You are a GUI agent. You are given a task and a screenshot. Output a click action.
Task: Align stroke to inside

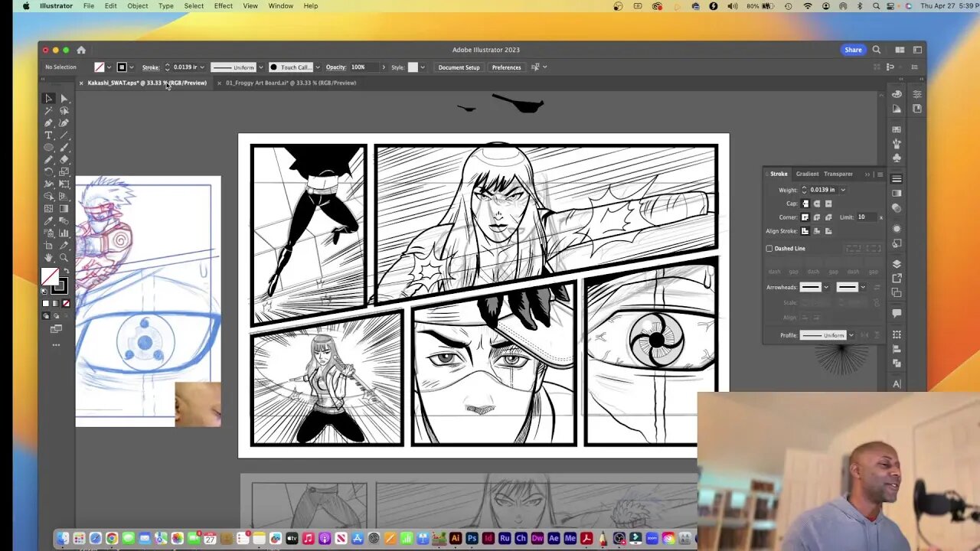817,231
